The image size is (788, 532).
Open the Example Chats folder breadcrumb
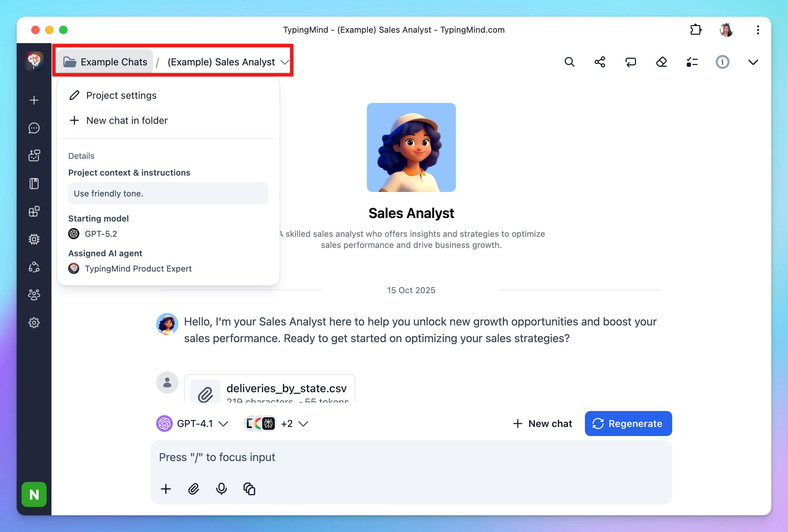(105, 62)
